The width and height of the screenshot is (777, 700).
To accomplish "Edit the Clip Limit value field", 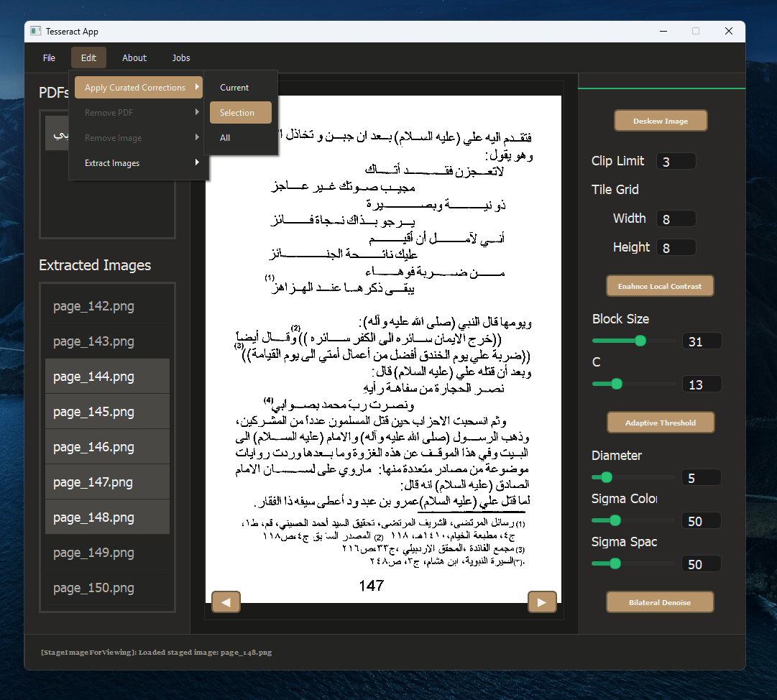I will 676,162.
